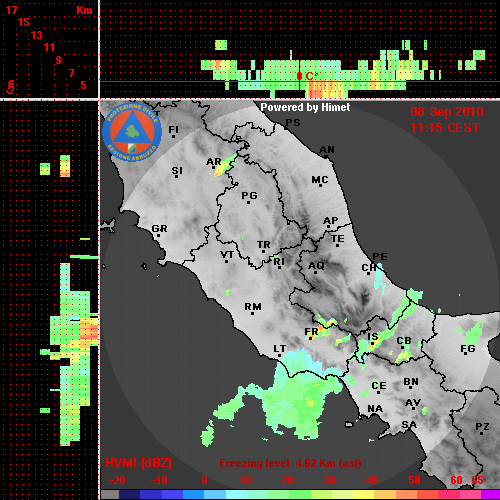This screenshot has width=500, height=500.
Task: Click the GR city label
Action: pos(159,229)
